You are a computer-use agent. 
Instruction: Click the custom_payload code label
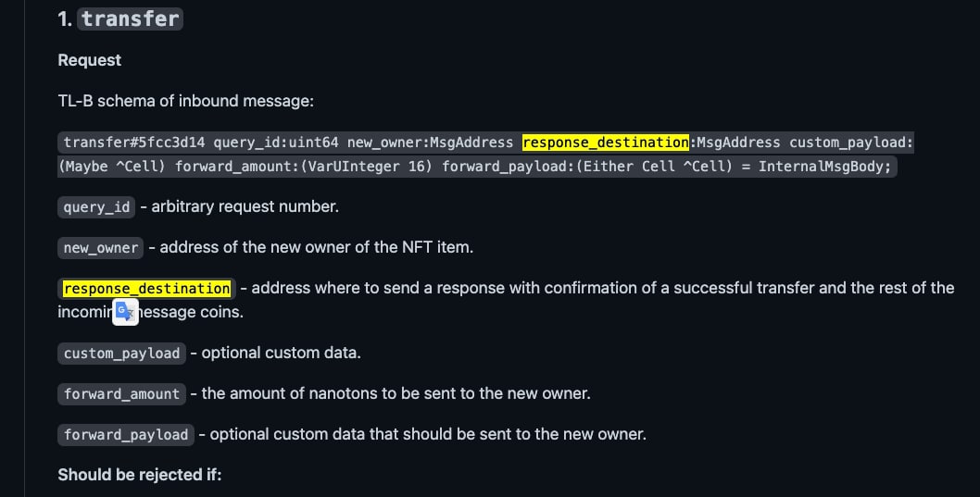point(121,354)
